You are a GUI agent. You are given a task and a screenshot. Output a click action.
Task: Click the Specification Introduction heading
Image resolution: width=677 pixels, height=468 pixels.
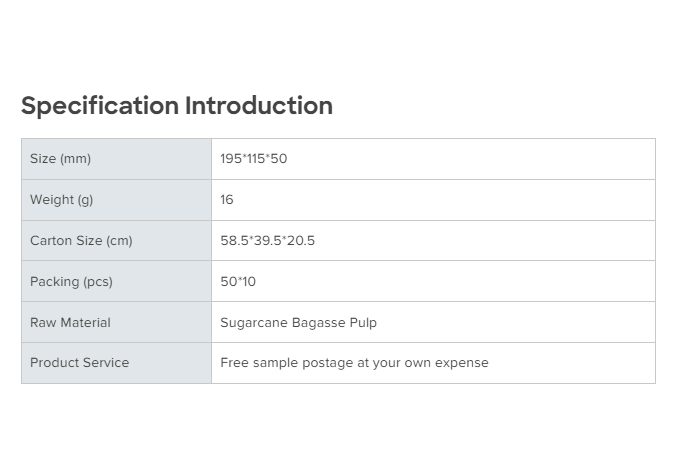[x=176, y=106]
